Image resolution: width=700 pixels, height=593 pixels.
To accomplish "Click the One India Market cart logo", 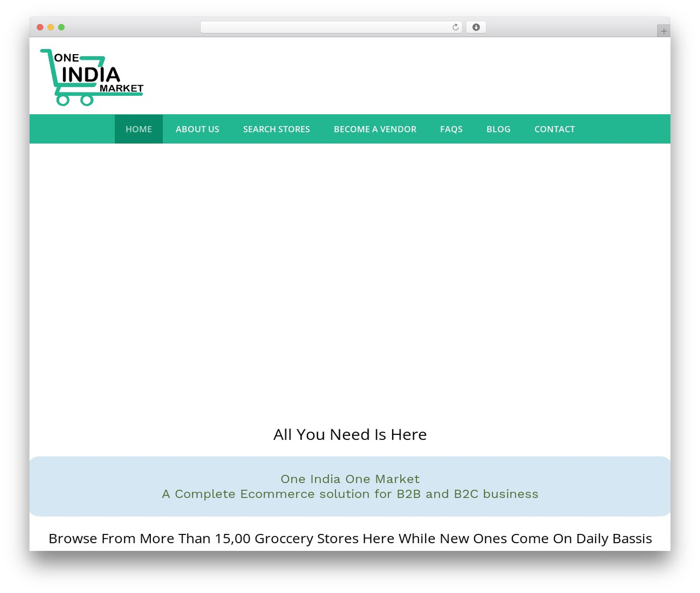I will tap(92, 77).
